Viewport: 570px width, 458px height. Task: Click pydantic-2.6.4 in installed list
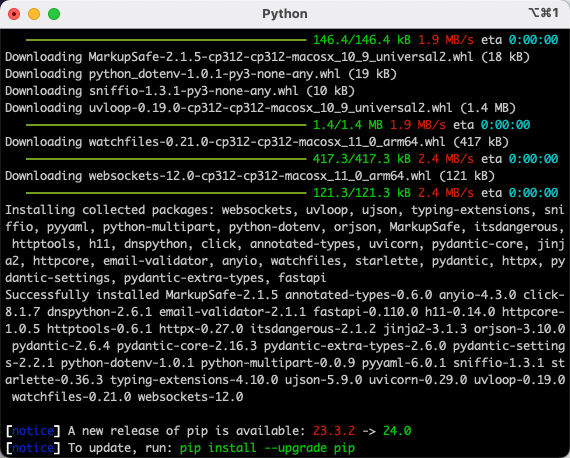pyautogui.click(x=61, y=346)
